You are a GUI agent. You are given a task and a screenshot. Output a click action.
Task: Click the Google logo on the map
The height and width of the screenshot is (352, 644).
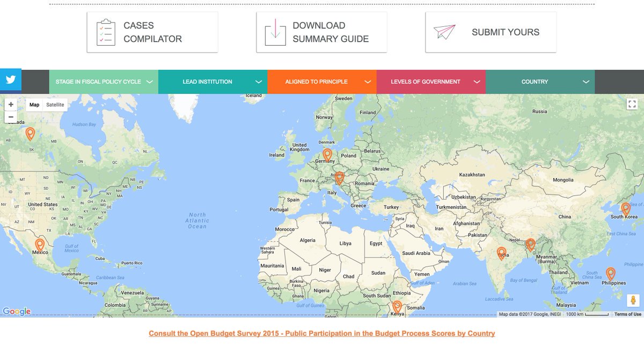pos(17,311)
